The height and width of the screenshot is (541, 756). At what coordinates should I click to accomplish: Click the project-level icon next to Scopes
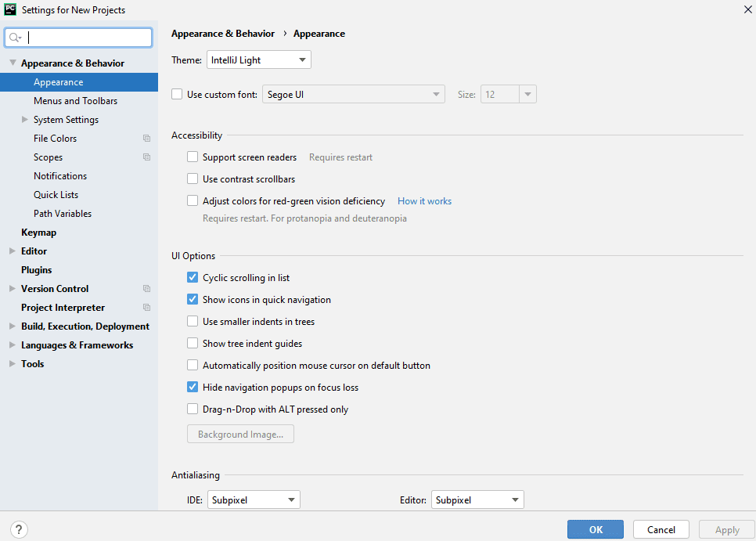146,157
